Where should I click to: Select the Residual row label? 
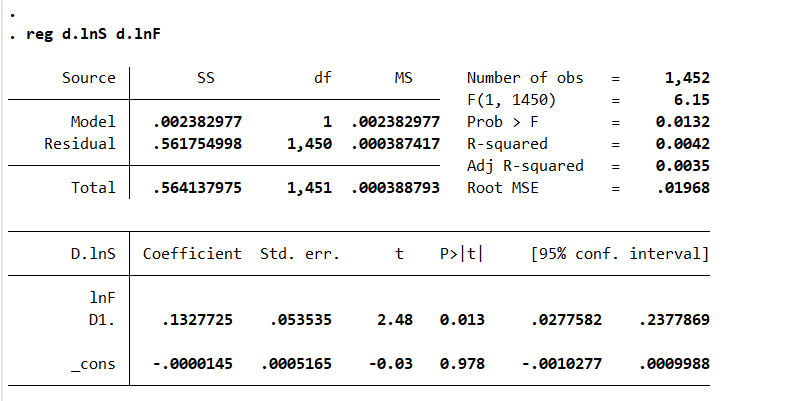80,144
